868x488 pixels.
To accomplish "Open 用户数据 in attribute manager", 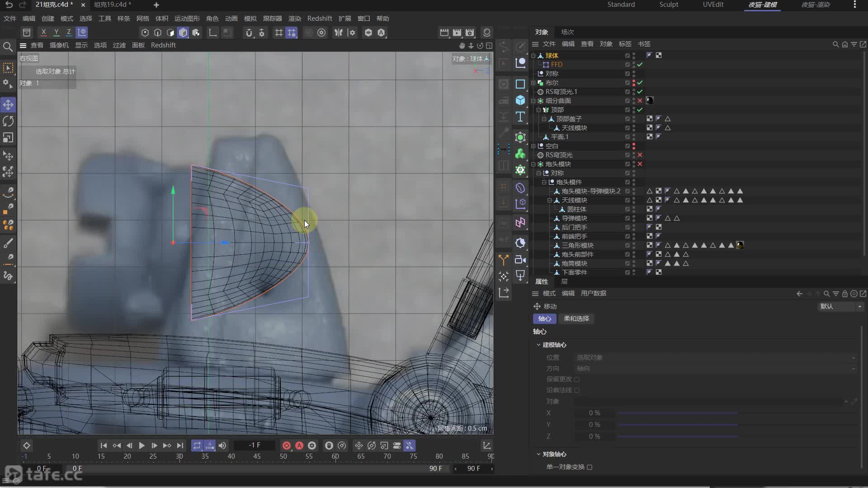I will [593, 293].
